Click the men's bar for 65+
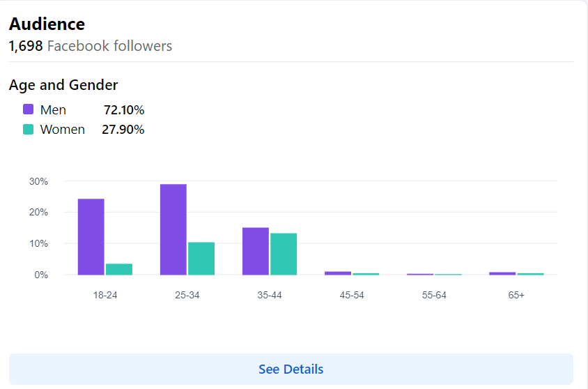The height and width of the screenshot is (389, 588). (x=502, y=273)
